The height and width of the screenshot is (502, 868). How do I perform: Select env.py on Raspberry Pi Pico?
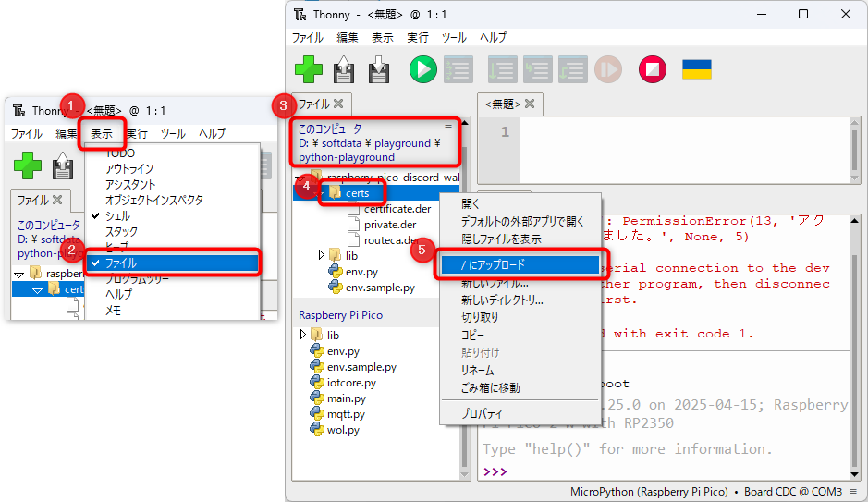[x=343, y=351]
